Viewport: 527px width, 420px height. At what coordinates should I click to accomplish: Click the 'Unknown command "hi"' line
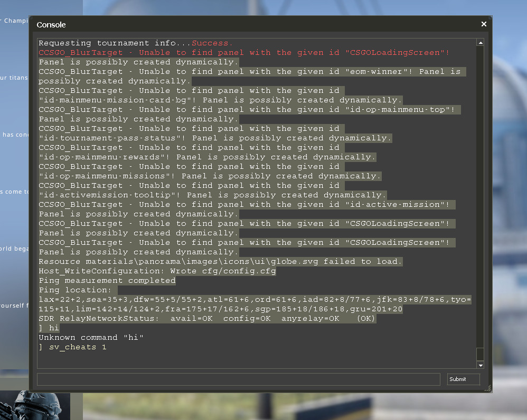pos(91,337)
